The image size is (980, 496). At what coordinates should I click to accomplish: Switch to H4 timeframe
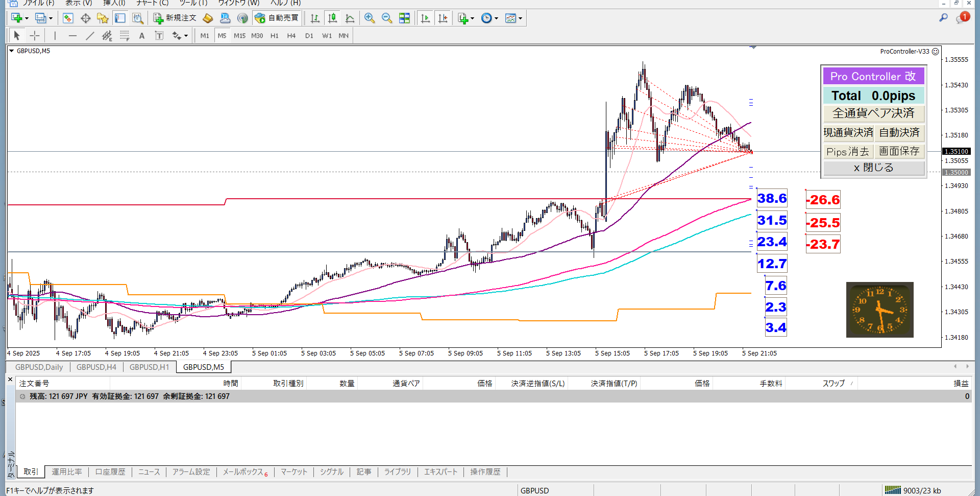pos(291,36)
